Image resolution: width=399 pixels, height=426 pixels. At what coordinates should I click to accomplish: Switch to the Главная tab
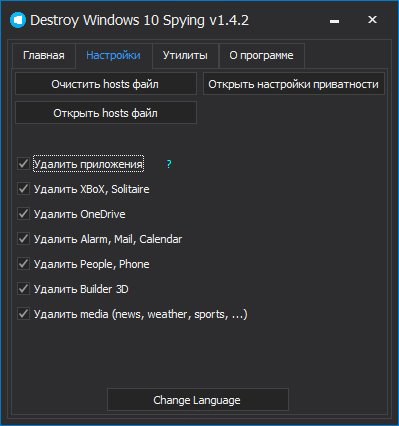click(x=44, y=55)
